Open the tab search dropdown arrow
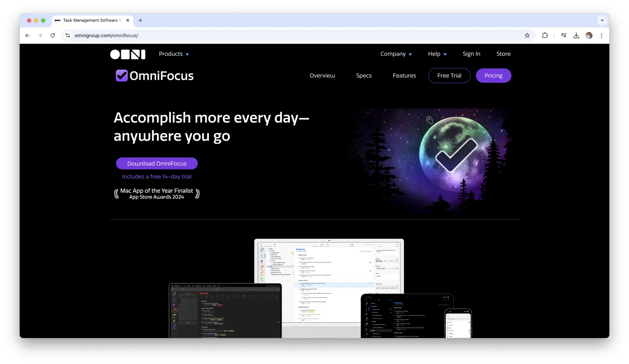 [x=602, y=20]
